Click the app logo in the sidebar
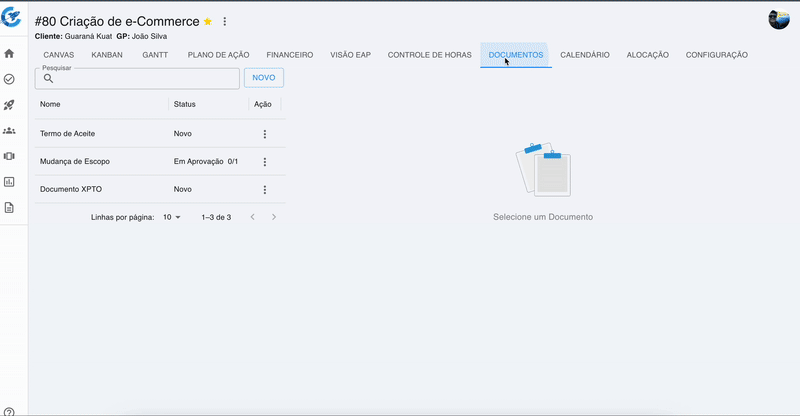This screenshot has width=800, height=416. 10,17
